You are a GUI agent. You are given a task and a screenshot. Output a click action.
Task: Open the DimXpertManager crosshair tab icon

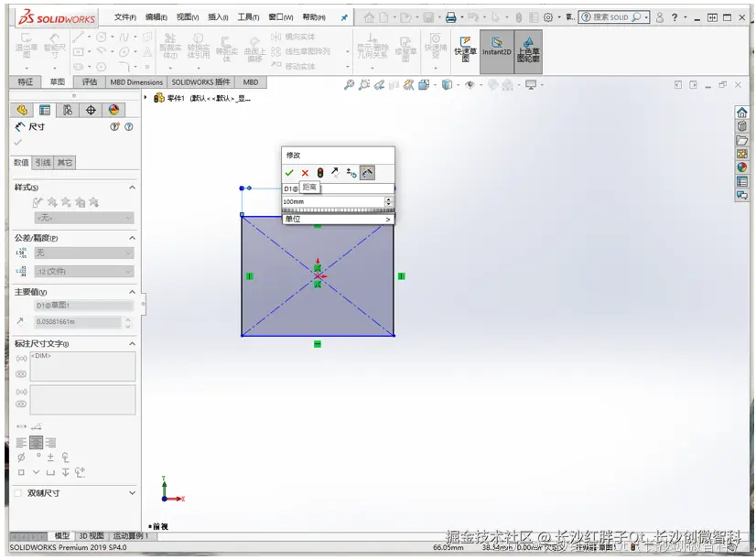point(91,111)
